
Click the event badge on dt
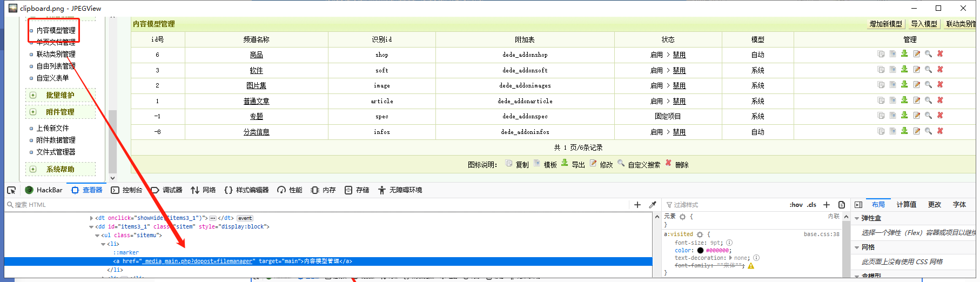coord(245,218)
